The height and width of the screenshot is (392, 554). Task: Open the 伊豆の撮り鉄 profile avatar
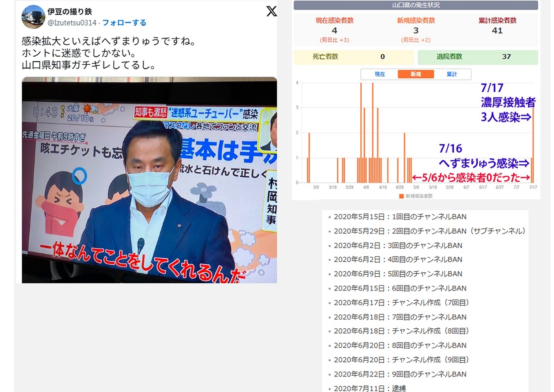33,17
